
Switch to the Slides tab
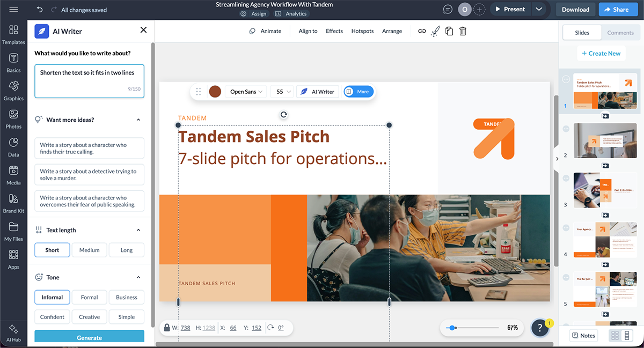point(582,33)
